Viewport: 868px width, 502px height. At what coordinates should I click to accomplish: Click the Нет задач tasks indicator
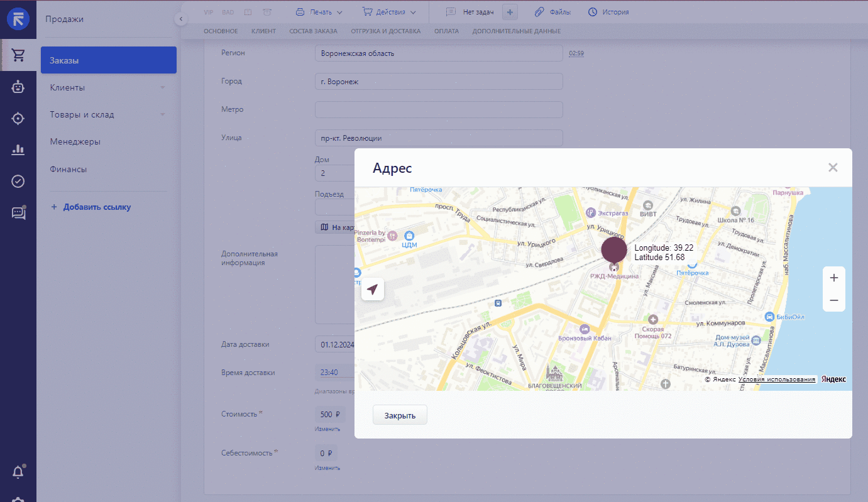tap(470, 12)
